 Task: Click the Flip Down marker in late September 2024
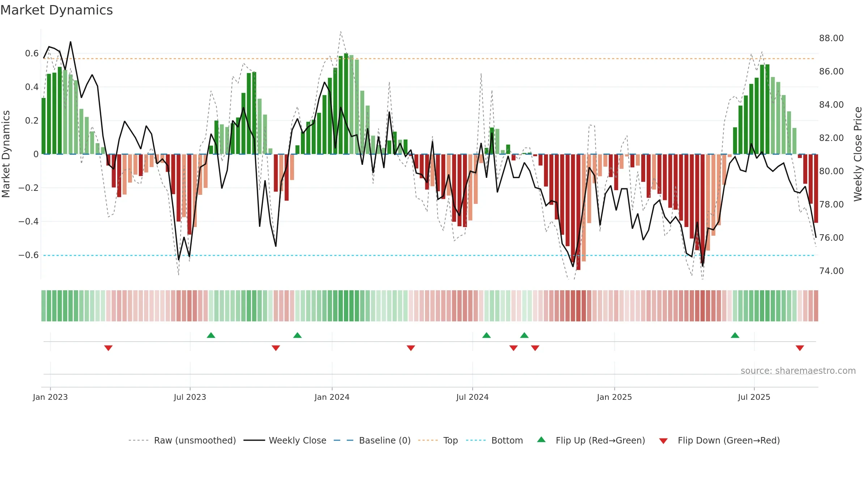pyautogui.click(x=535, y=348)
